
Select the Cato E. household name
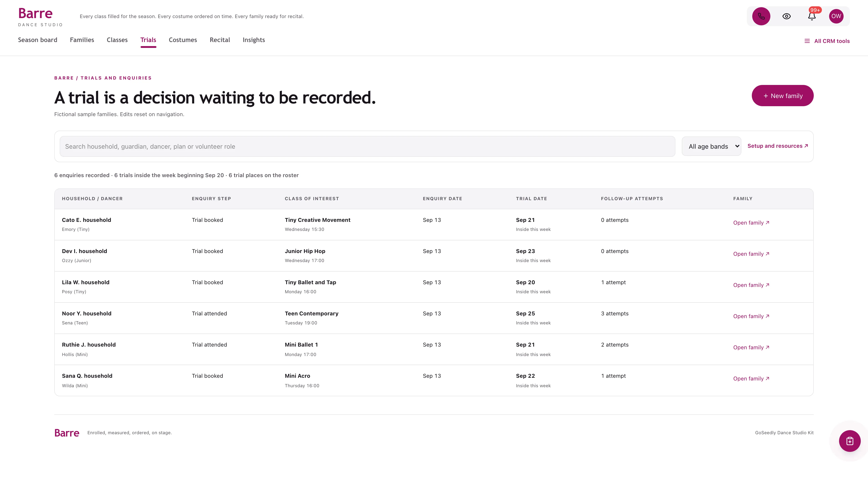coord(87,220)
